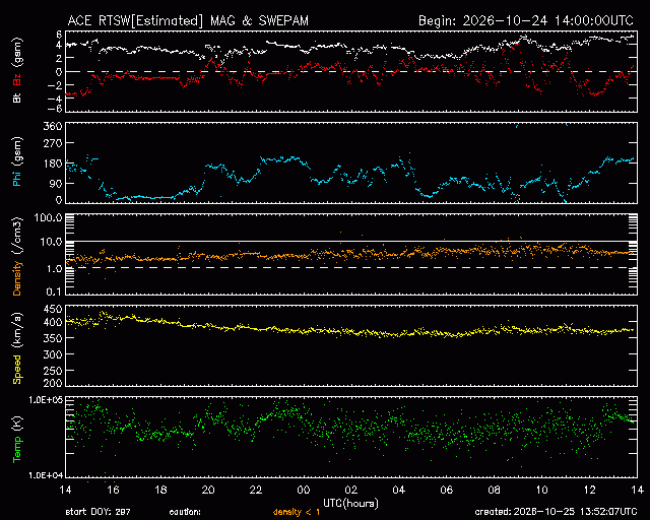The width and height of the screenshot is (650, 520).
Task: Click the '-2' tick on the Bt/Bz axis
Action: click(x=56, y=85)
